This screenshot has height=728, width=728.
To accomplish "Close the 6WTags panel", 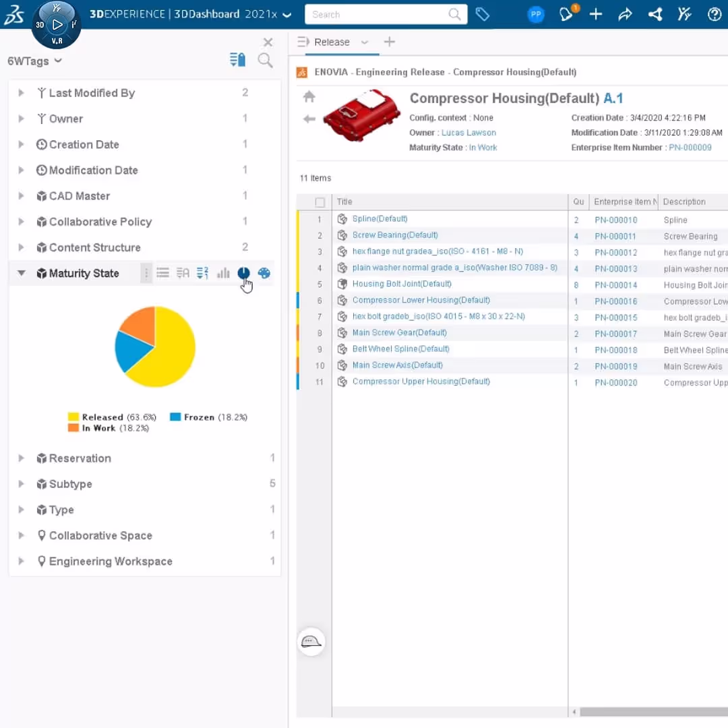I will click(x=268, y=42).
